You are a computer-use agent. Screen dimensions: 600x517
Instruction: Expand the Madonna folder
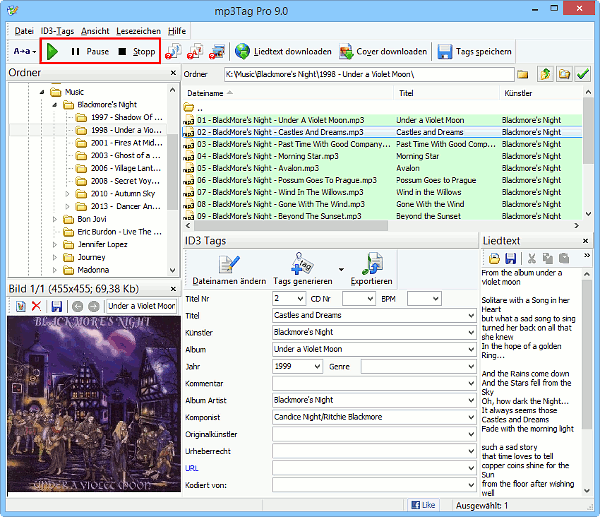(x=55, y=270)
